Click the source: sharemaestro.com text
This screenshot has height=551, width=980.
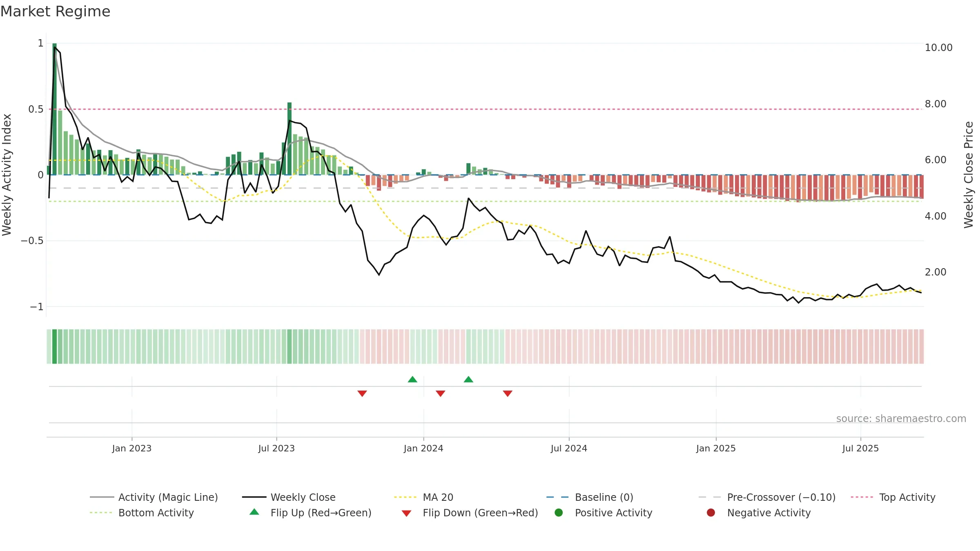901,418
